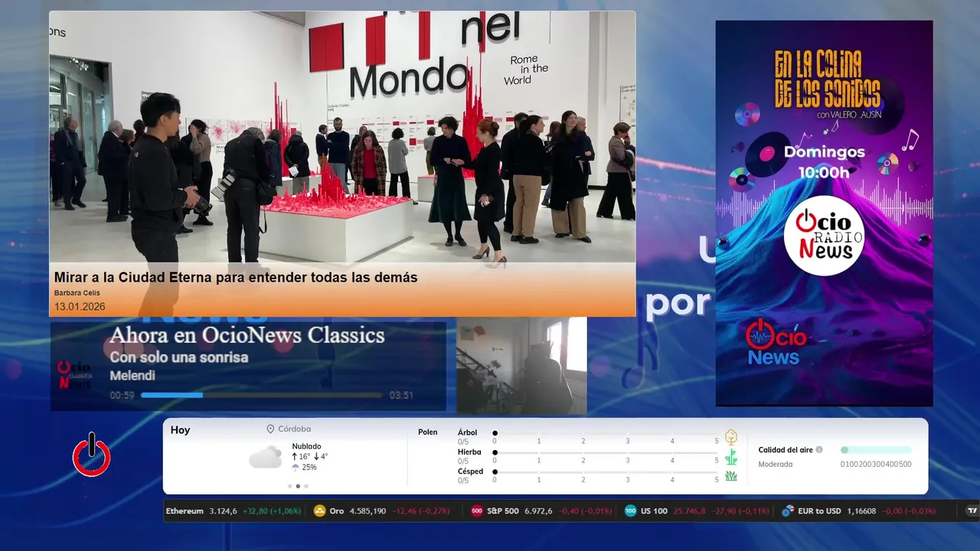Select the middle weather pagination dot
980x551 pixels.
pyautogui.click(x=298, y=486)
